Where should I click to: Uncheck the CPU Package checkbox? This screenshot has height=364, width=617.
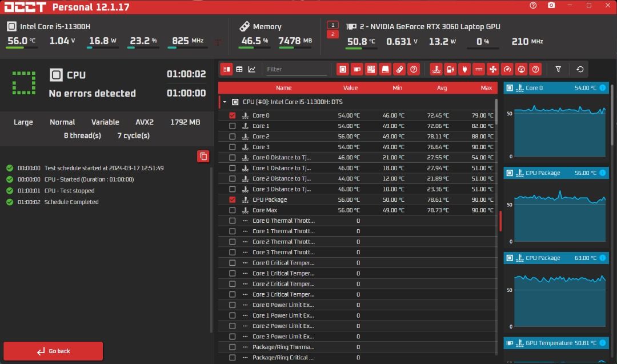click(x=232, y=199)
